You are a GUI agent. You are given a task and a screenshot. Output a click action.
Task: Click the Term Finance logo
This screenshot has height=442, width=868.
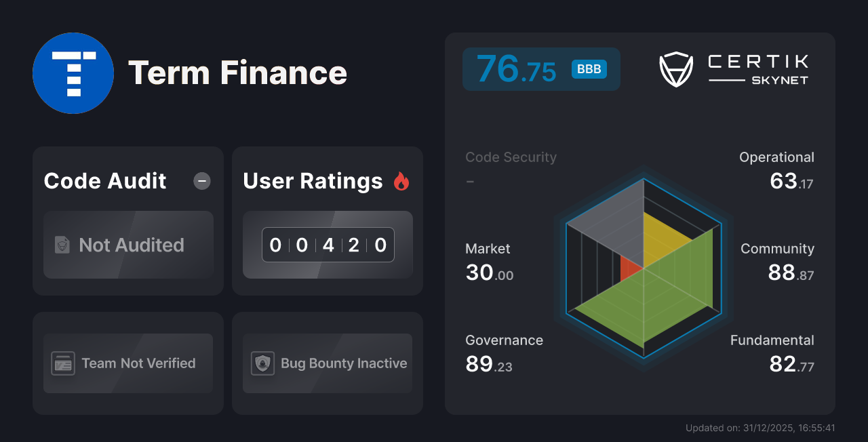[x=73, y=73]
